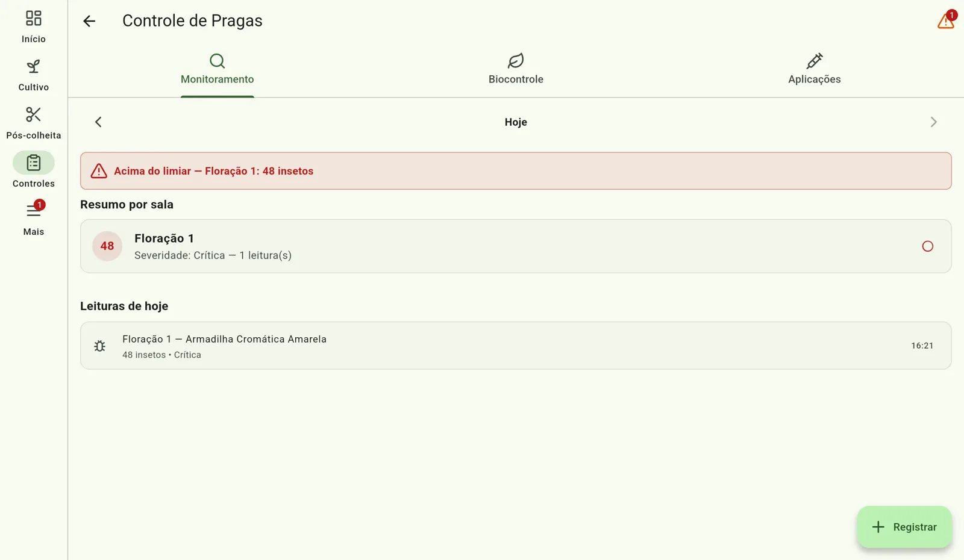
Task: Click the 48 count badge on Floração 1
Action: click(107, 246)
